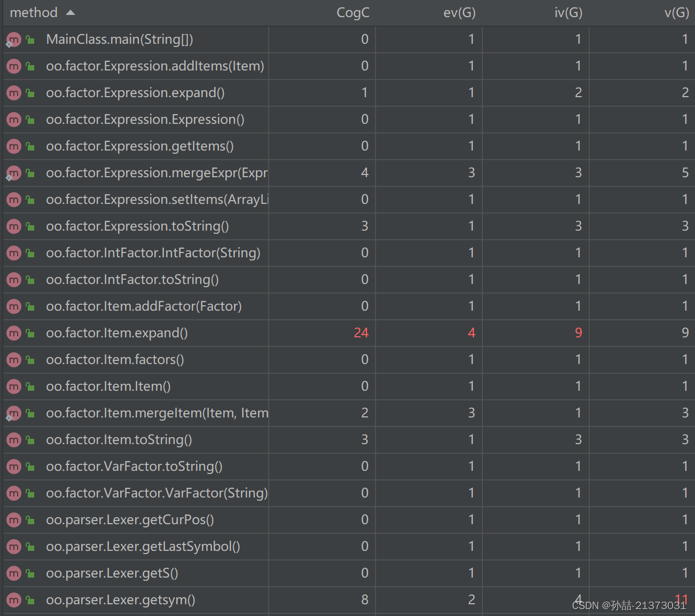The width and height of the screenshot is (695, 616).
Task: Select oo.parser.Lexer.getCurPos() row
Action: click(x=347, y=520)
